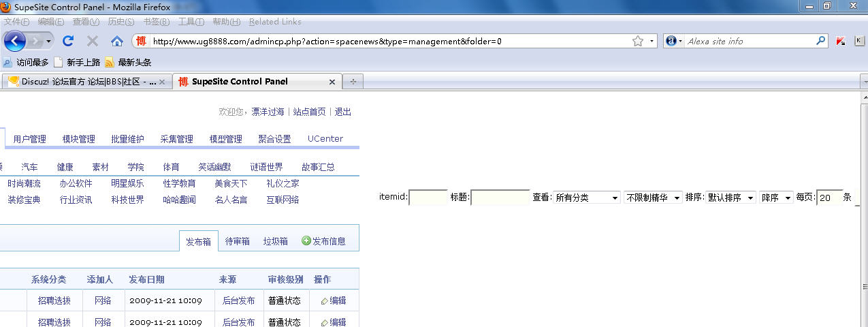
Task: Switch to the 发布箱 folder tab
Action: [199, 241]
